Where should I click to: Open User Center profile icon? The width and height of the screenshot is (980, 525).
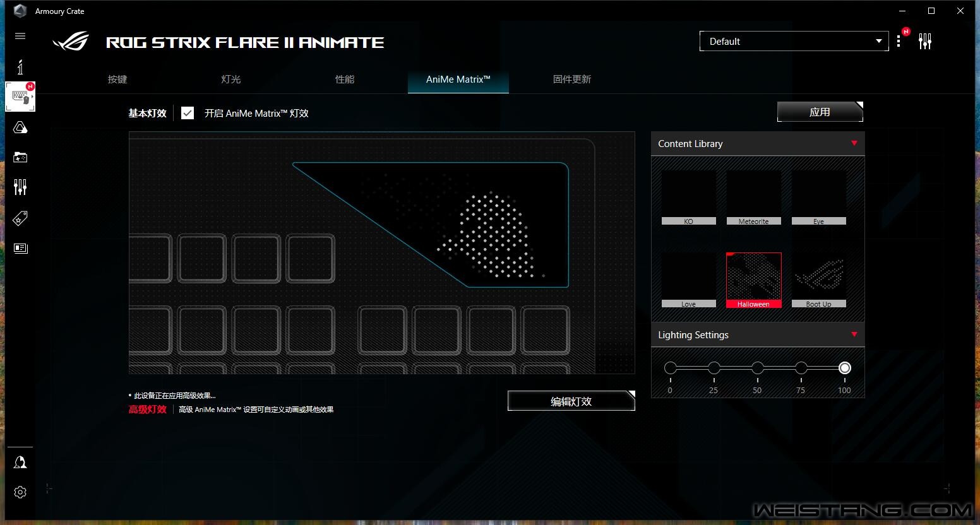tap(20, 463)
